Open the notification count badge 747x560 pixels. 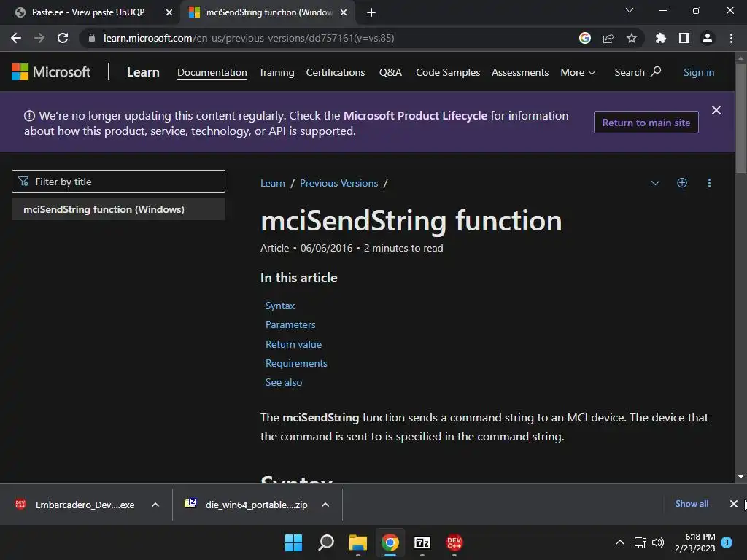(x=727, y=542)
